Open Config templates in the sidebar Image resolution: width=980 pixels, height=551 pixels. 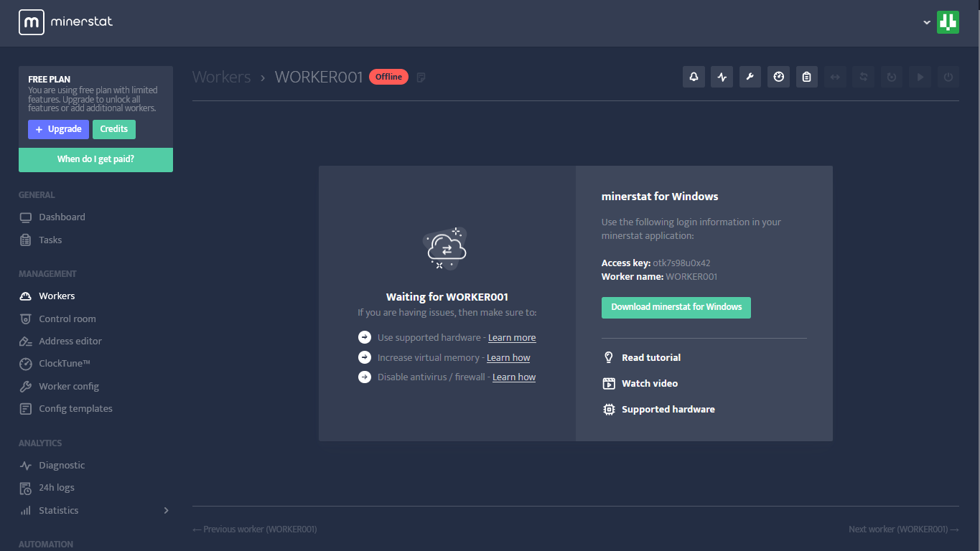tap(75, 409)
